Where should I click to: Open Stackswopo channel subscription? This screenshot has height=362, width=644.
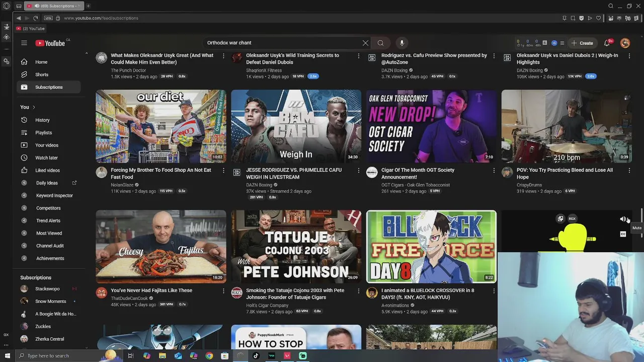coord(49,289)
